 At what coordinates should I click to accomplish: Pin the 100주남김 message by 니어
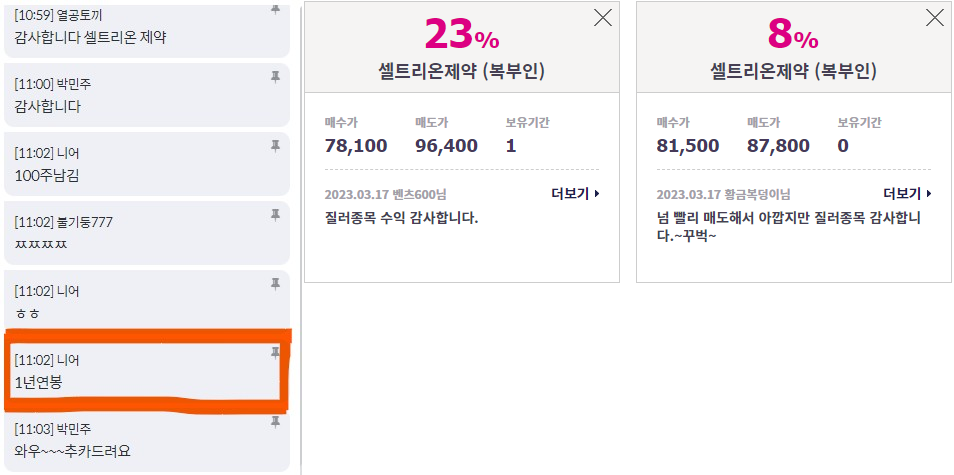[275, 145]
